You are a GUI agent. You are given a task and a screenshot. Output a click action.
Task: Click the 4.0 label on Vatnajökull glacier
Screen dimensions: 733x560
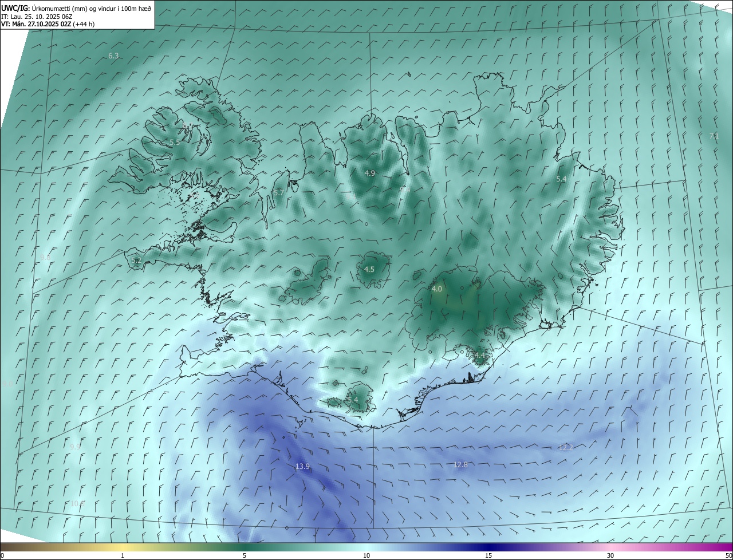click(437, 289)
